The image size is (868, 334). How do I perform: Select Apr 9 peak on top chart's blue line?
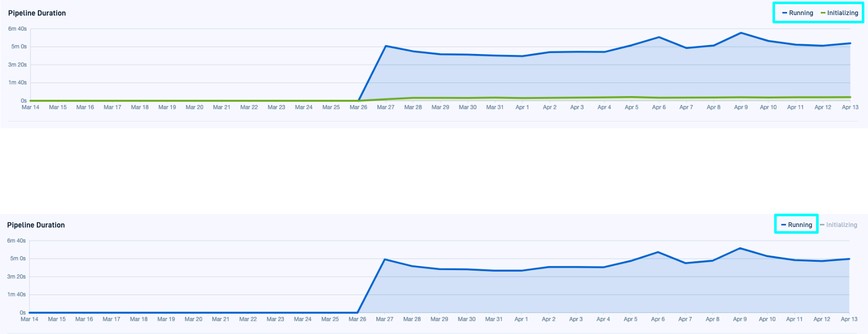pos(741,33)
